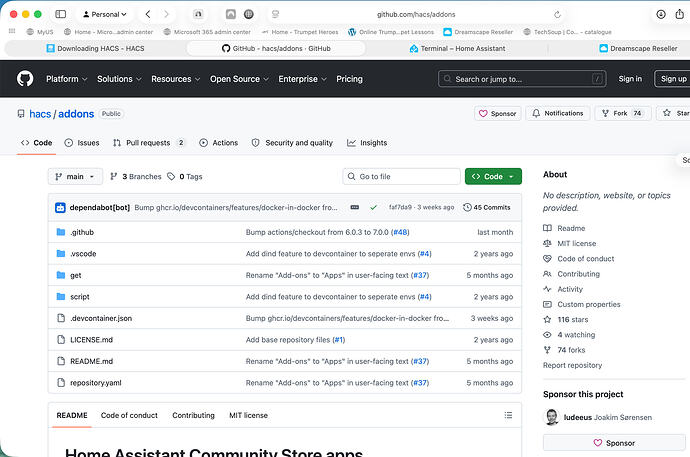Click the branches icon by 3 Branches
This screenshot has width=690, height=457.
(x=114, y=176)
